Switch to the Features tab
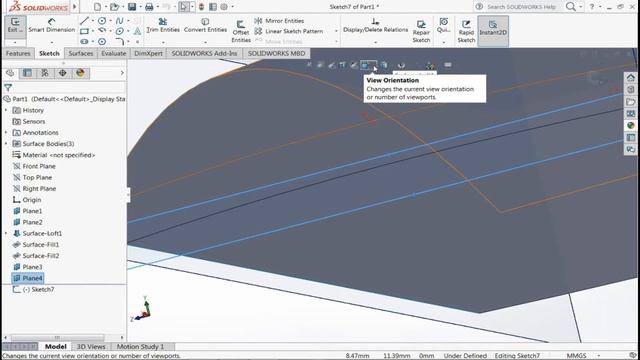Image resolution: width=640 pixels, height=360 pixels. [x=18, y=53]
